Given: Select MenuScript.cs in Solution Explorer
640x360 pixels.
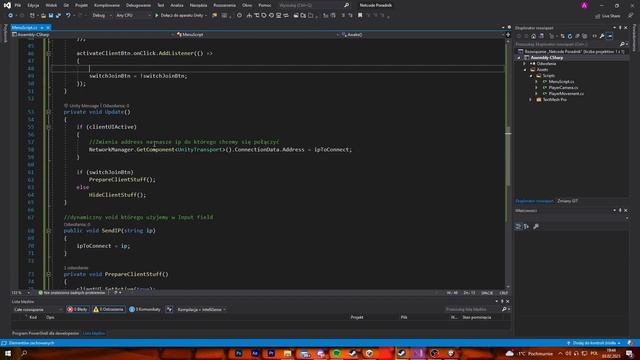Looking at the screenshot, I should 561,82.
